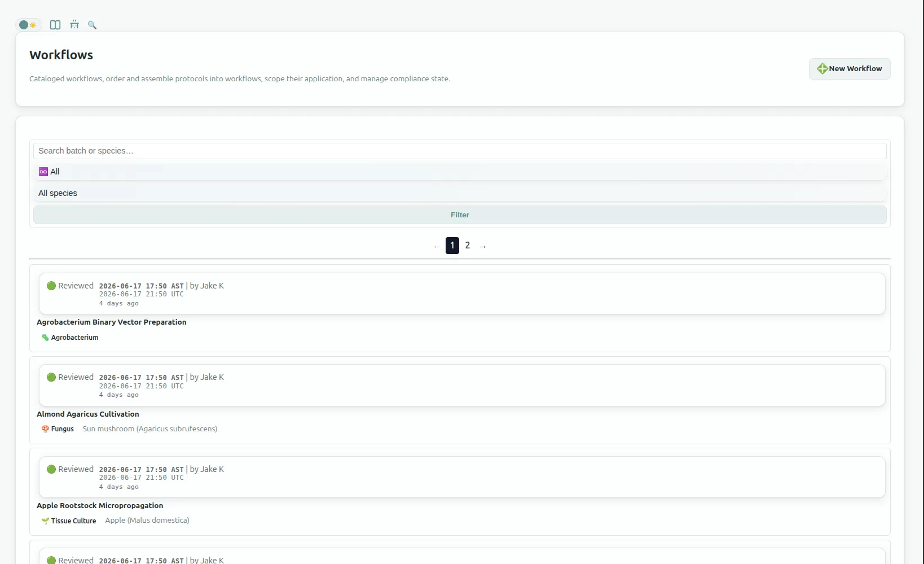Image resolution: width=924 pixels, height=564 pixels.
Task: Click the UTC timestamp in Apple Rootstock card
Action: tap(142, 478)
